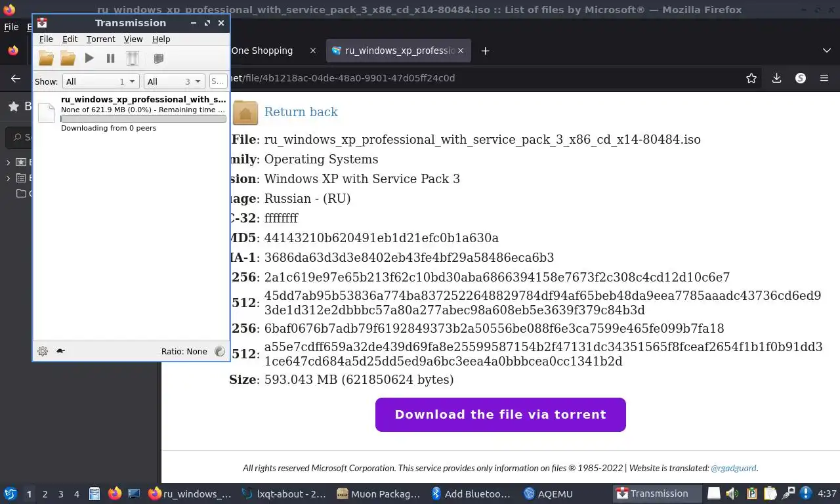840x504 pixels.
Task: Bookmark this page with the star icon
Action: click(x=751, y=78)
